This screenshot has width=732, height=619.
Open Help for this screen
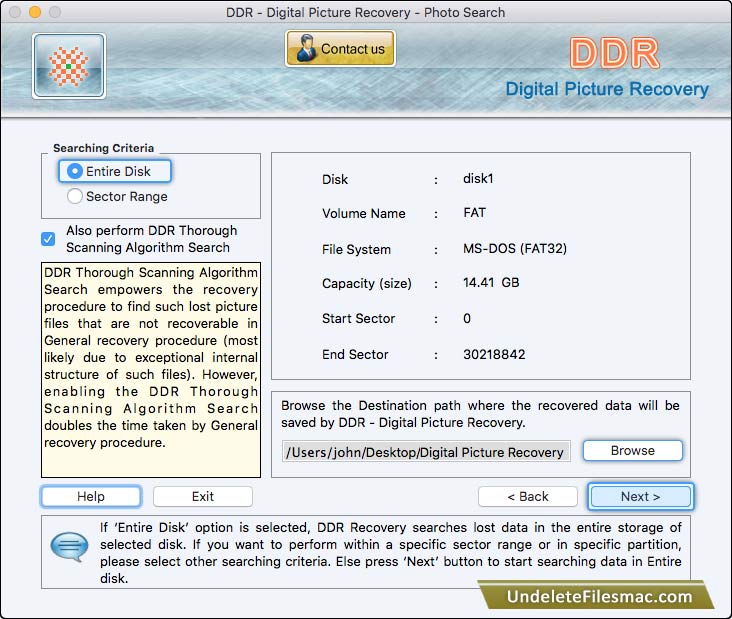(91, 496)
